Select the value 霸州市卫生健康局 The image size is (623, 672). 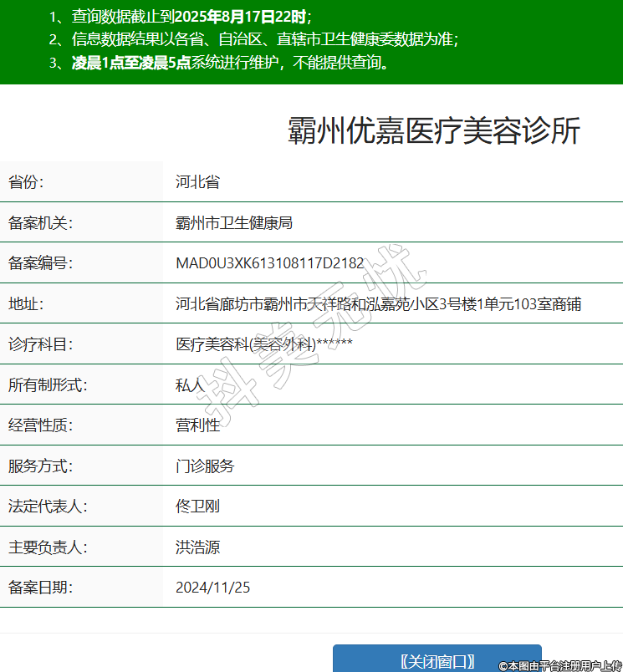(x=233, y=223)
